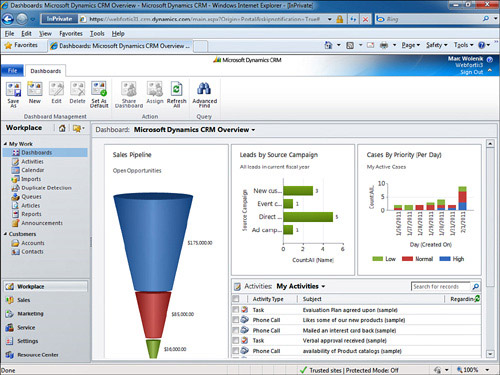The width and height of the screenshot is (500, 375).
Task: Click the IE Favorites star button
Action: (x=22, y=45)
